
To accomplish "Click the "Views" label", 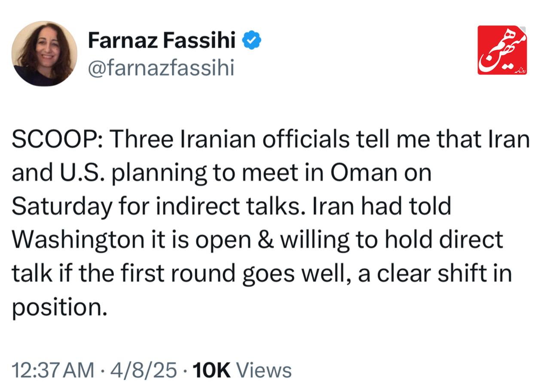I will (264, 370).
